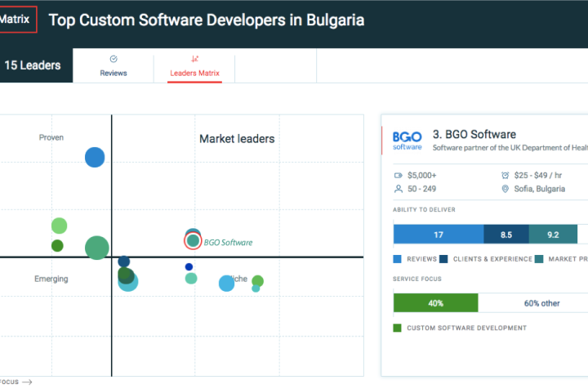Click the BGO Software label on chart
This screenshot has width=588, height=389.
coord(228,243)
